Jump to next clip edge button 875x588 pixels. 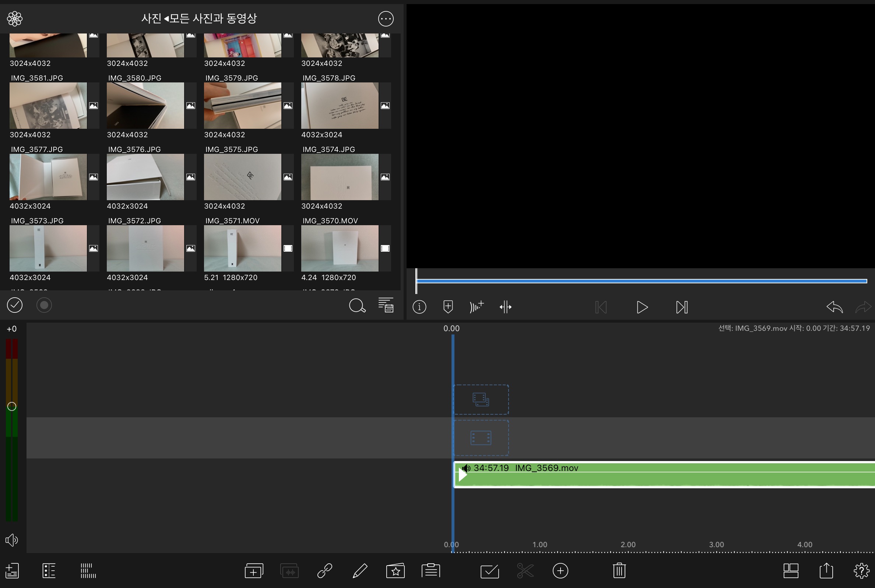[682, 307]
